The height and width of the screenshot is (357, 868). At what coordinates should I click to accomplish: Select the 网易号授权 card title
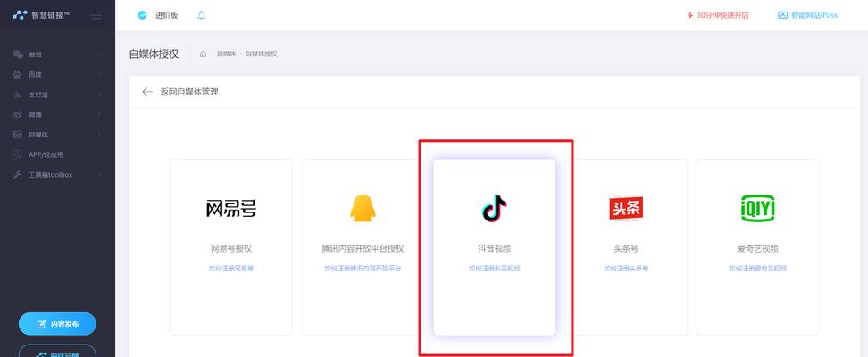(231, 248)
